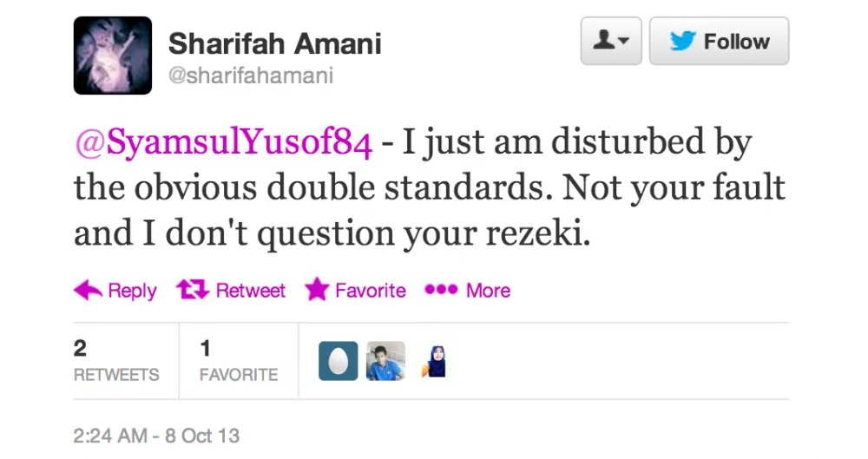Expand the More options text
Viewport: 868px width, 459px height.
pos(488,291)
